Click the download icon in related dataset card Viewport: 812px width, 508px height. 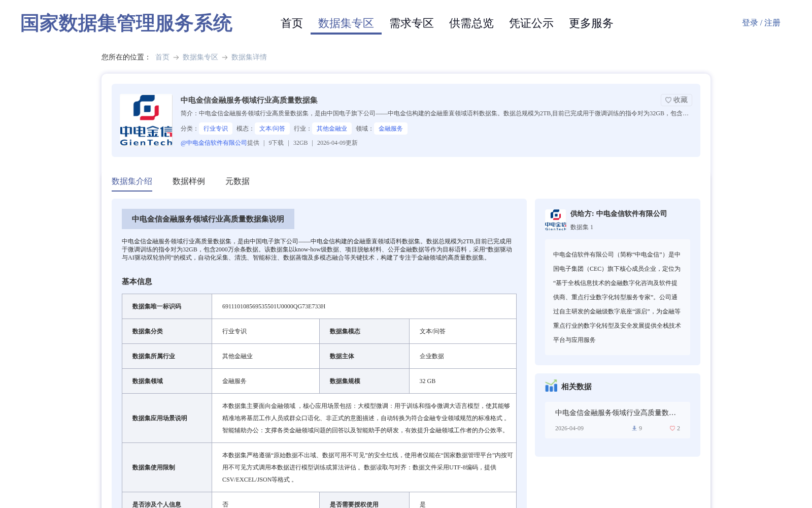click(634, 428)
